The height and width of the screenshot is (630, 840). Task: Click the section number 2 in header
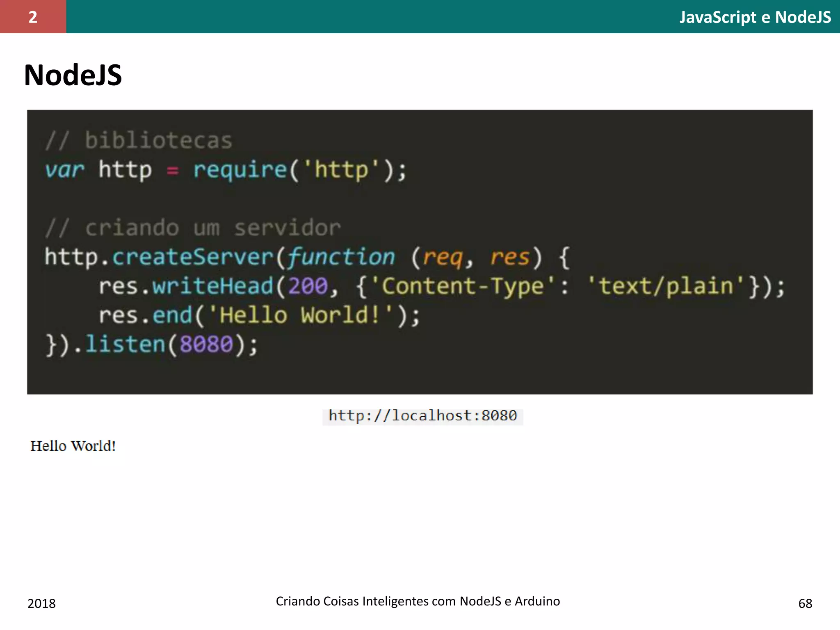(x=33, y=17)
